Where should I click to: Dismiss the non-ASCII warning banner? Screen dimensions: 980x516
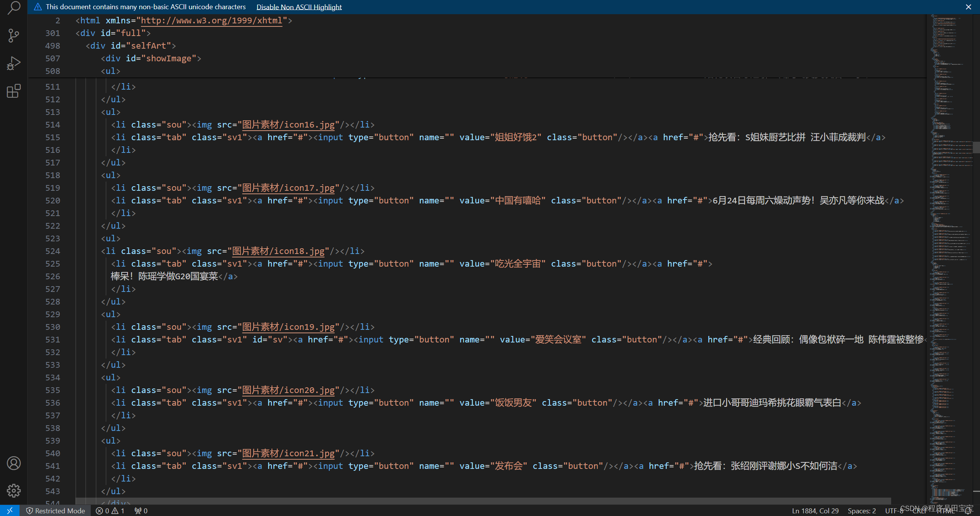click(x=968, y=7)
